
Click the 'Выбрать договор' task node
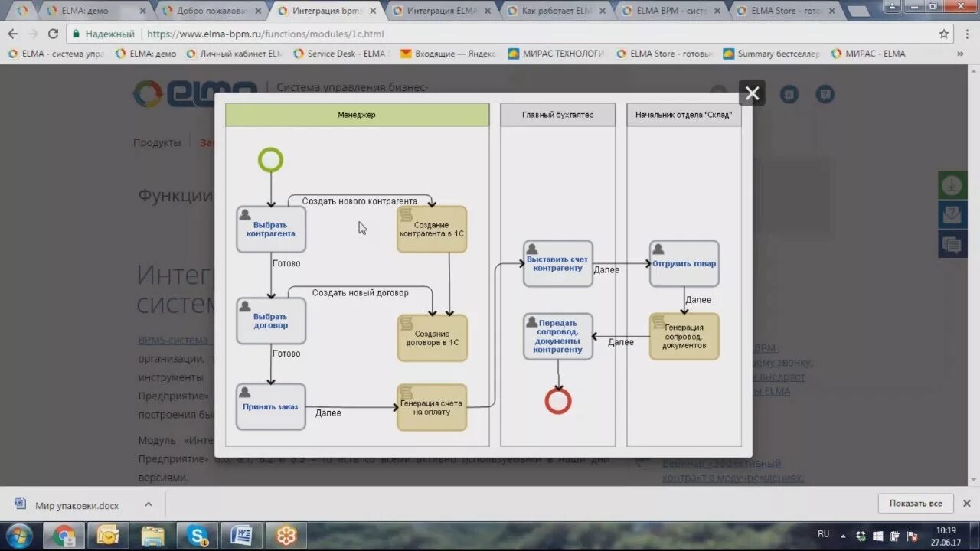[271, 321]
